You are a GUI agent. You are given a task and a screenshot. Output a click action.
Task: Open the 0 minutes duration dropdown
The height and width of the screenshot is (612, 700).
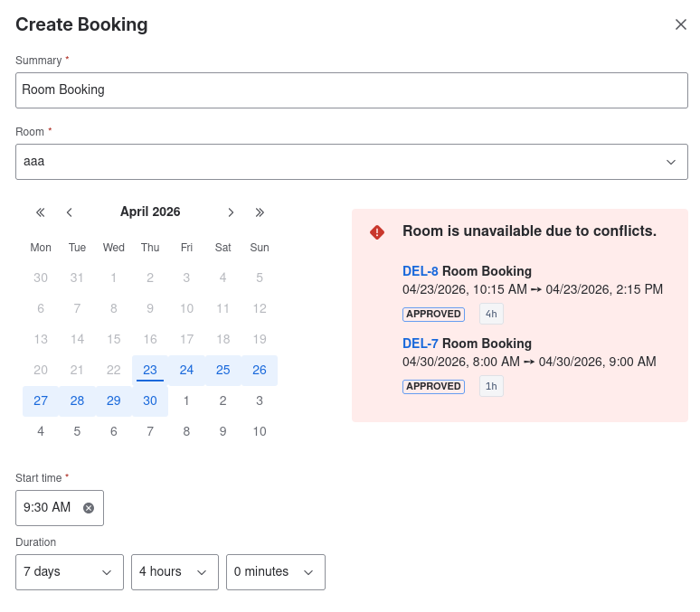275,572
